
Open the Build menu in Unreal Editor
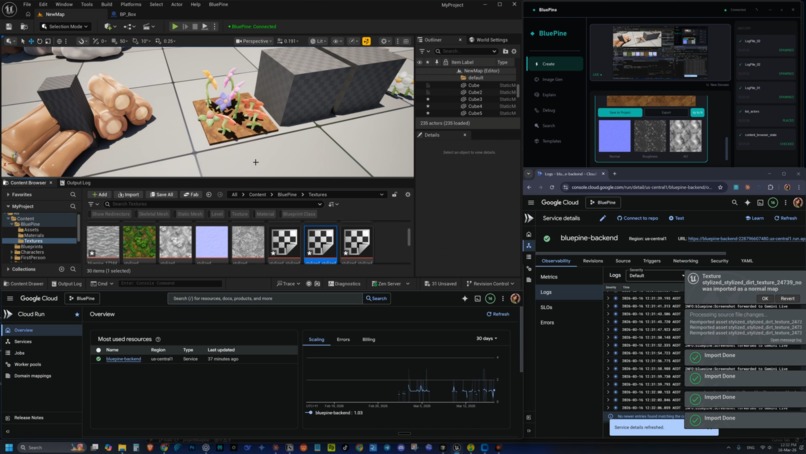pyautogui.click(x=106, y=4)
